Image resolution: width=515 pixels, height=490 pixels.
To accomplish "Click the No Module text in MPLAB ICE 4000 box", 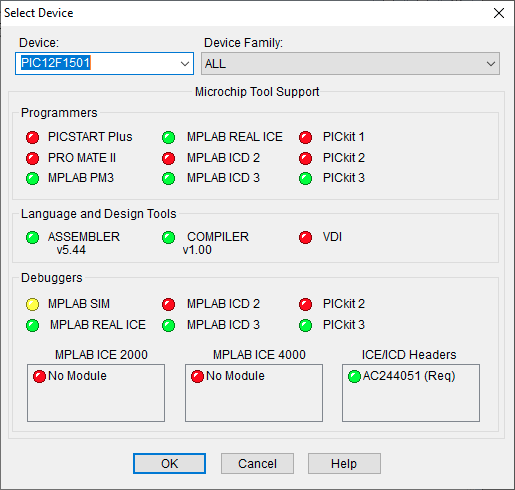I will (235, 376).
